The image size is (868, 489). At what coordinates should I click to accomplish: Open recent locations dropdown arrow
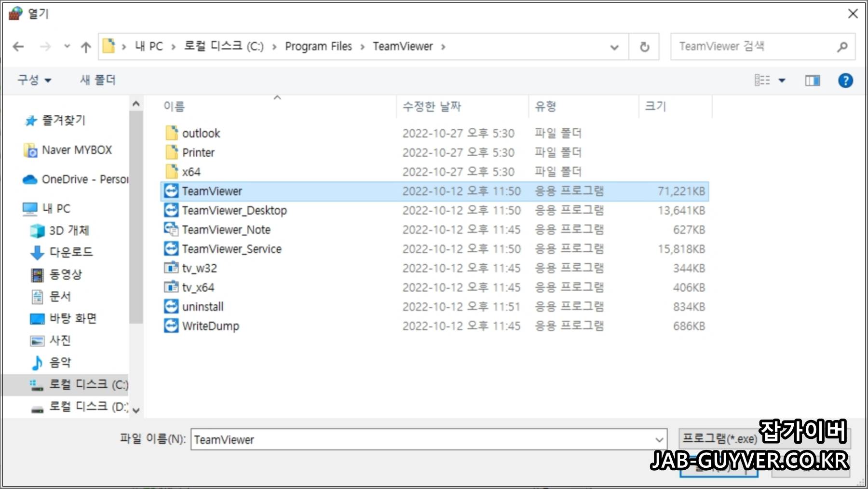tap(67, 47)
